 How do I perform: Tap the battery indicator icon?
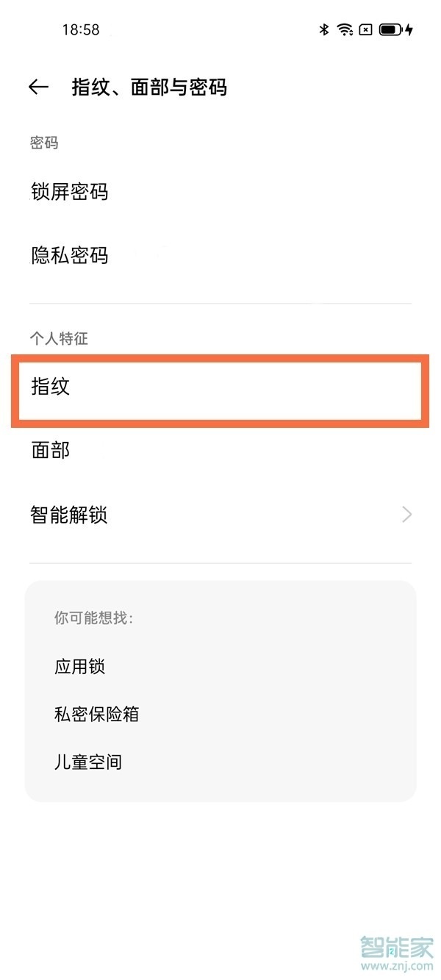pos(387,29)
